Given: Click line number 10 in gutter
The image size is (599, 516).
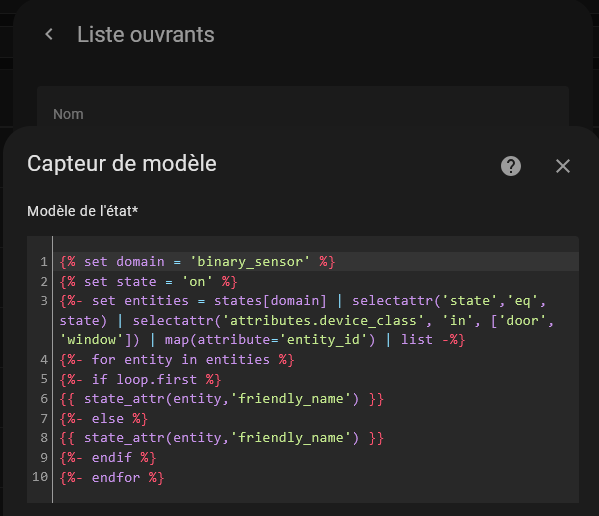Looking at the screenshot, I should (40, 477).
